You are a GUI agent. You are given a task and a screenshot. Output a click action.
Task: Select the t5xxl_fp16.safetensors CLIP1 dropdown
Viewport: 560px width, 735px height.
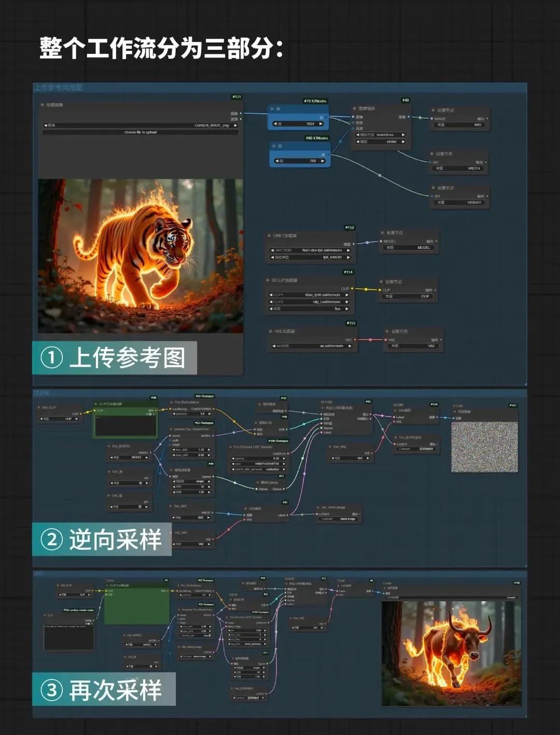pos(309,295)
